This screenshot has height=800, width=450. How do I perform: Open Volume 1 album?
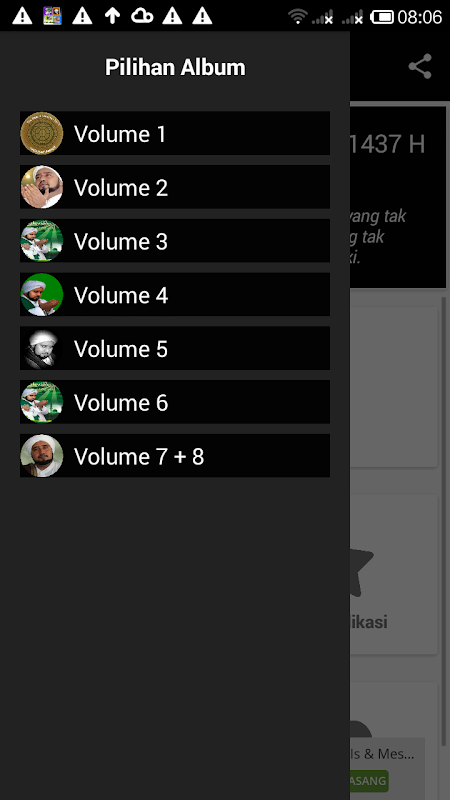[175, 133]
